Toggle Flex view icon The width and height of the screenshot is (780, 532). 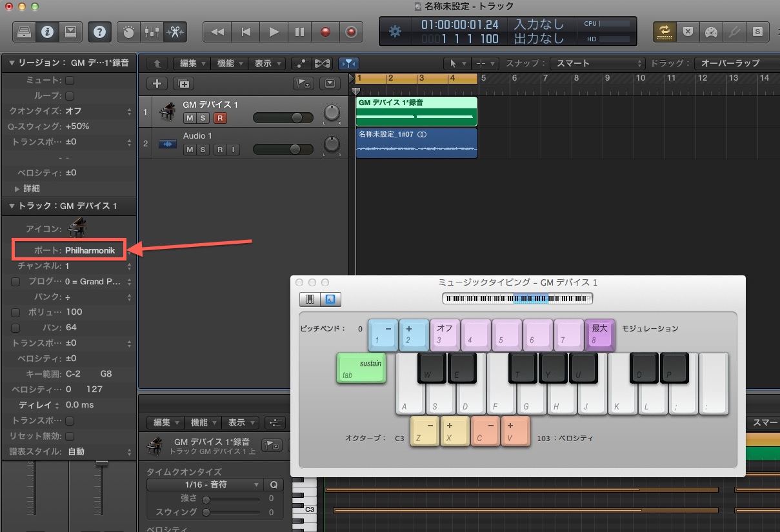(322, 63)
